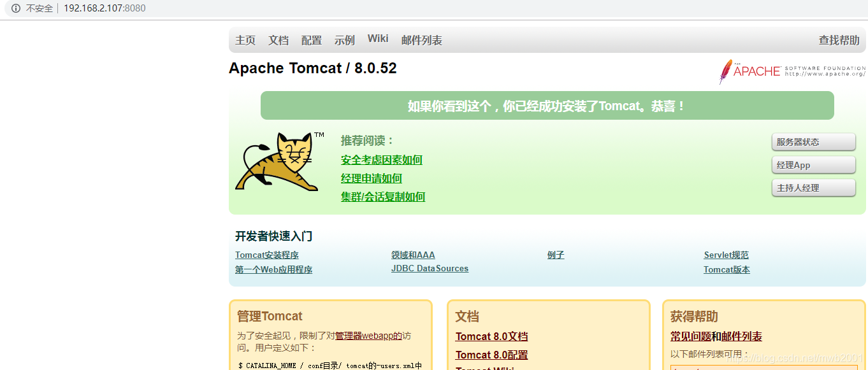Image resolution: width=868 pixels, height=370 pixels.
Task: Click the 文档 heading in middle card
Action: click(x=467, y=316)
